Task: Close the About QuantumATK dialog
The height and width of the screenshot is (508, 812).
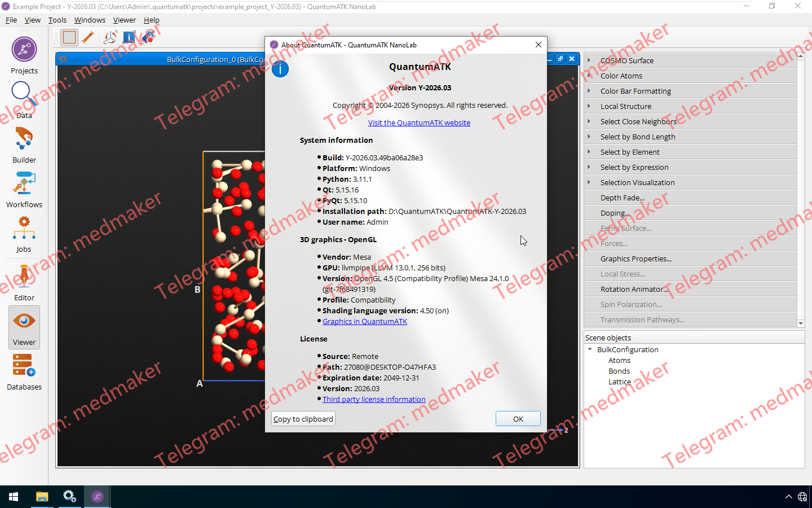Action: 539,45
